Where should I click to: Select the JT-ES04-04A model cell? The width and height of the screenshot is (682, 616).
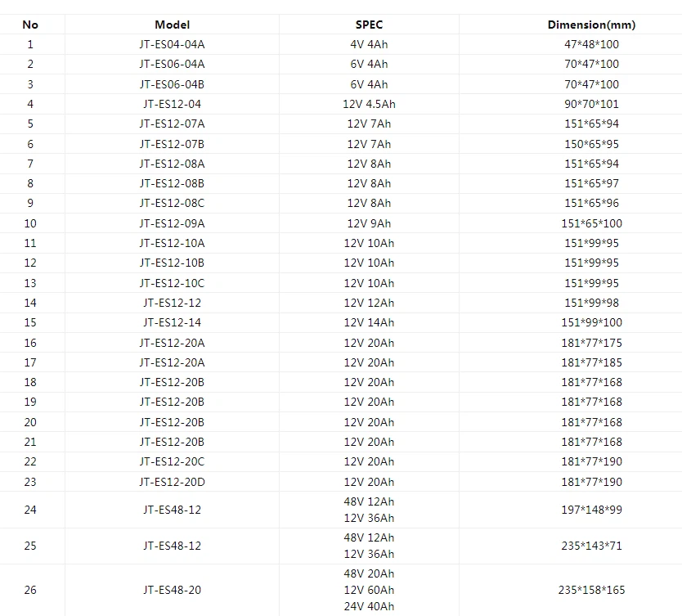tap(172, 44)
